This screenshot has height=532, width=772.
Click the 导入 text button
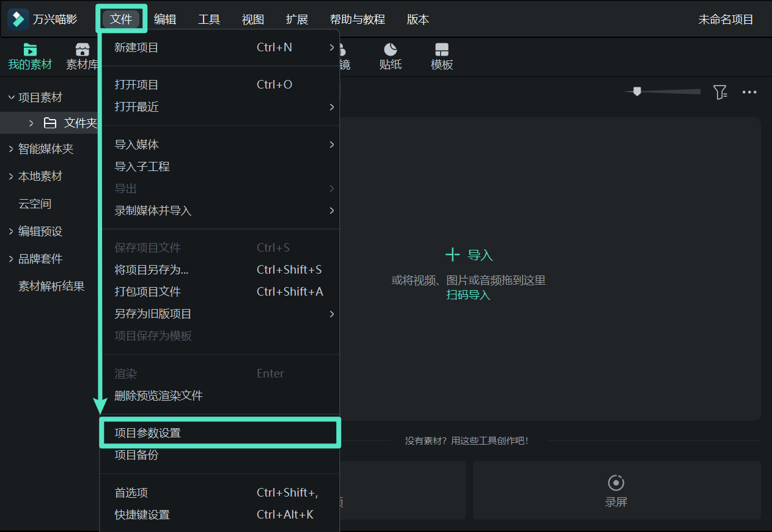click(x=480, y=255)
